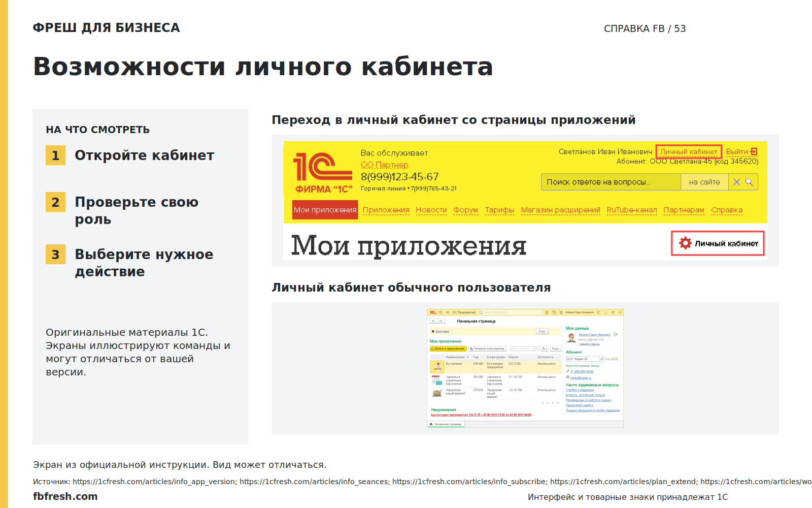Viewport: 812px width, 508px height.
Task: Click the Бухгалтерия application icon in the list
Action: [437, 367]
